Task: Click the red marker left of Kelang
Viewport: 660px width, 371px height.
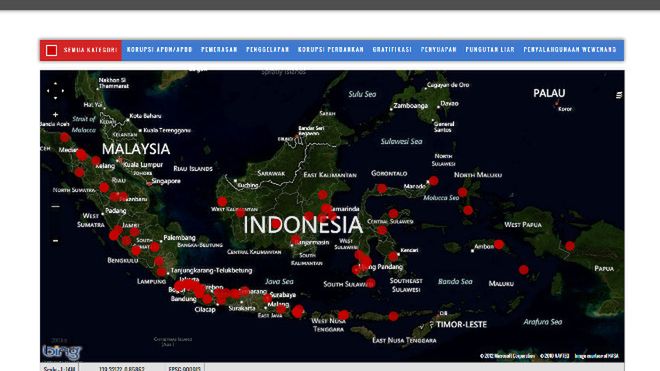Action: [x=96, y=160]
